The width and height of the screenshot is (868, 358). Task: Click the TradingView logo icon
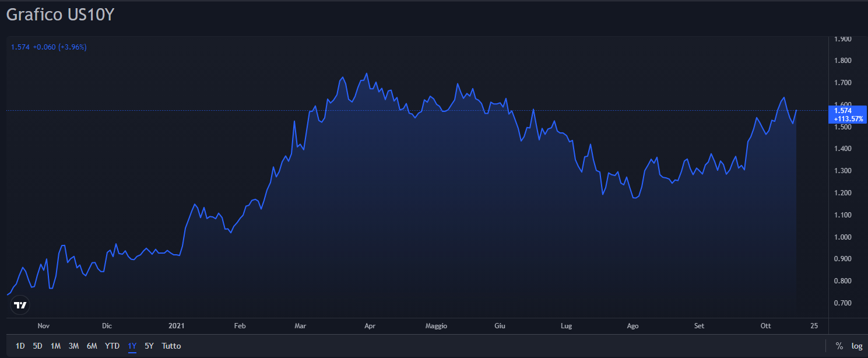tap(20, 305)
